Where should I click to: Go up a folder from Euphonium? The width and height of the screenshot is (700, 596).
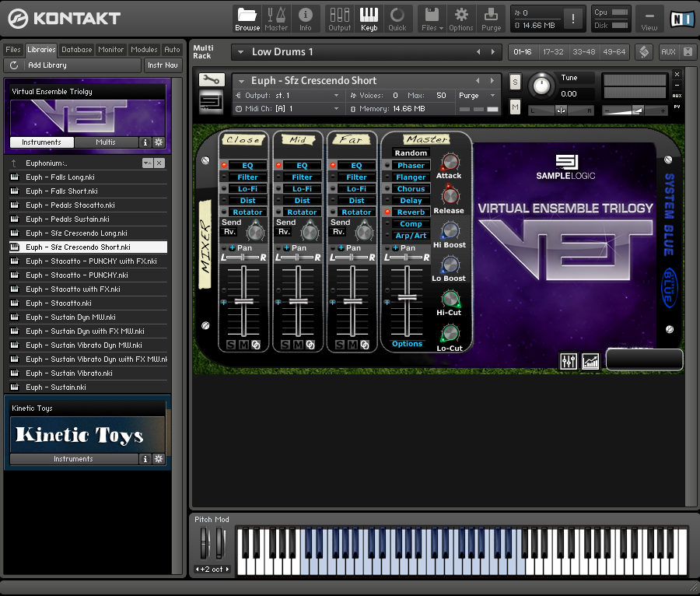(14, 163)
